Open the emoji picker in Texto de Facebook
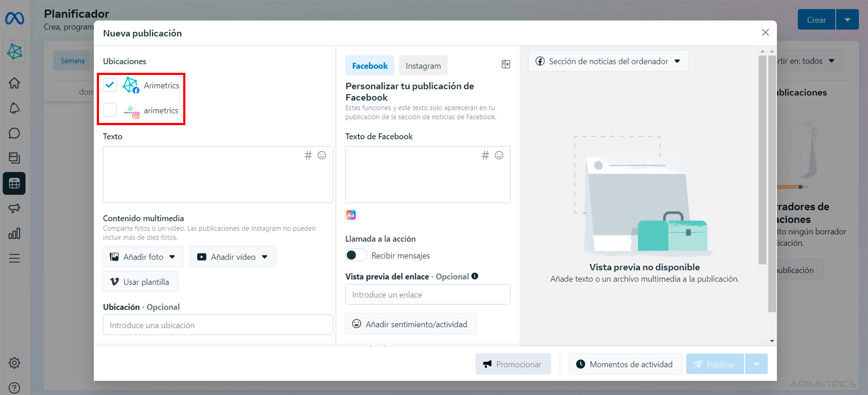Viewport: 868px width, 395px height. point(499,155)
